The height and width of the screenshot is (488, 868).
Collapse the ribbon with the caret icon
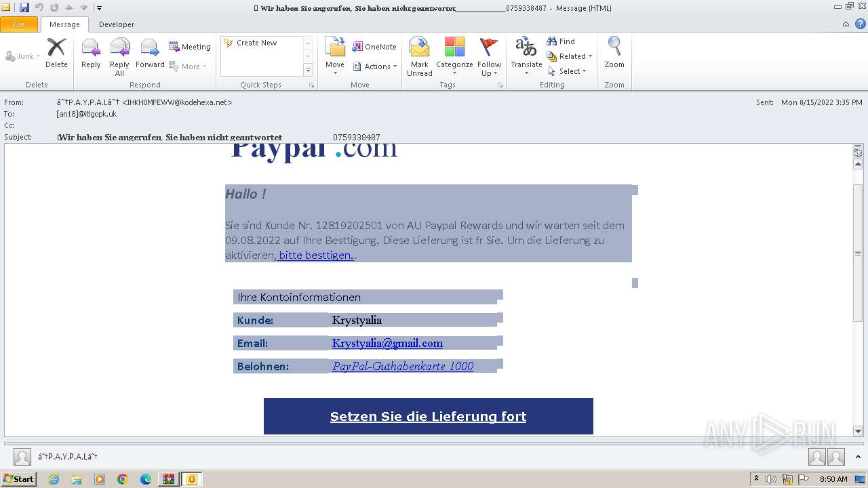coord(846,24)
